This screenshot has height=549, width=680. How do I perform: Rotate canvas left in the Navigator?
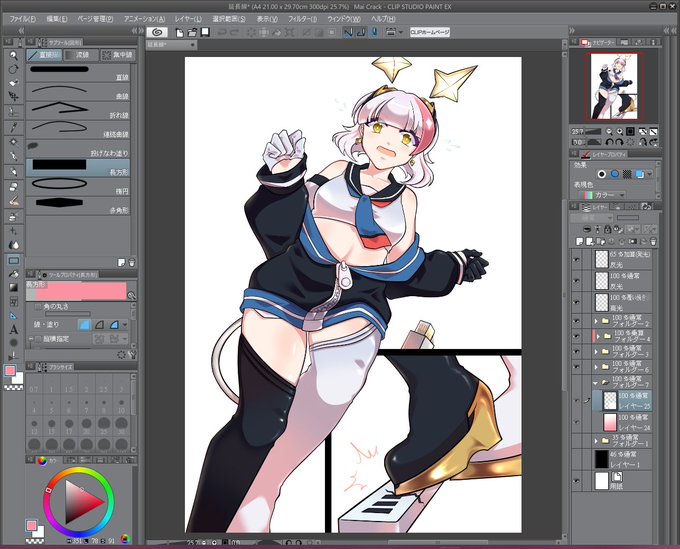coord(609,142)
